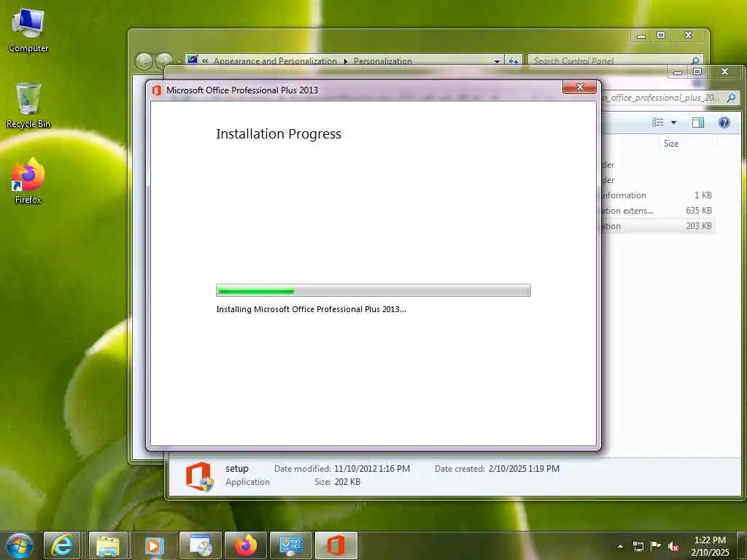This screenshot has width=747, height=560.
Task: Select the Appearance and Personalization breadcrumb
Action: pos(275,61)
